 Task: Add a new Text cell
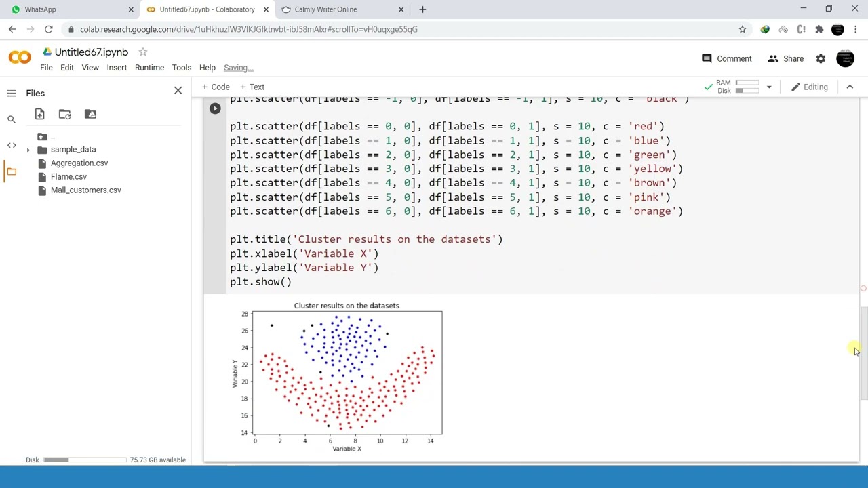click(x=251, y=87)
